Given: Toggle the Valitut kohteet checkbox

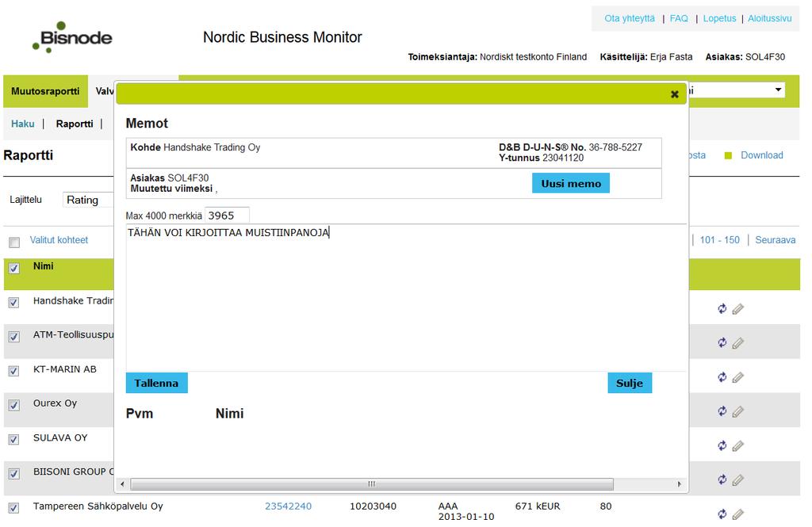Looking at the screenshot, I should 14,242.
